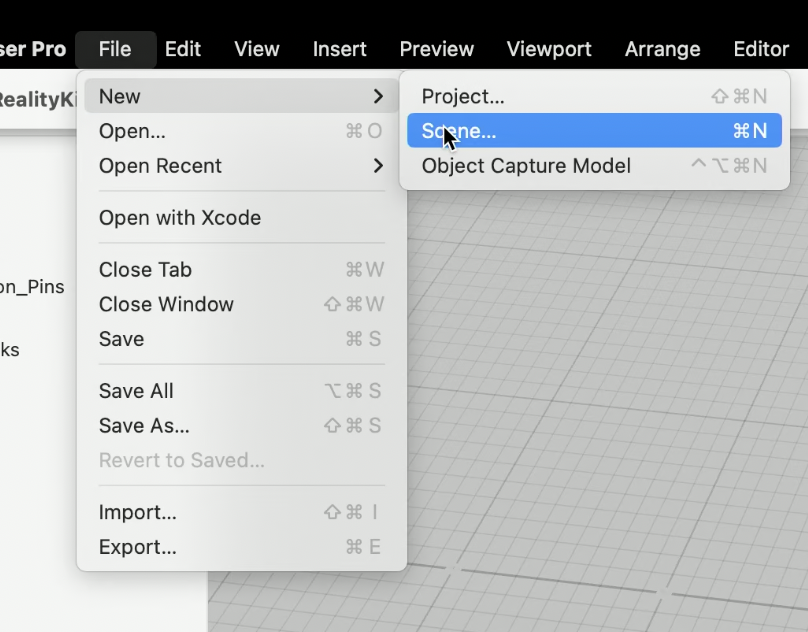808x632 pixels.
Task: Open the Editor menu
Action: click(761, 49)
